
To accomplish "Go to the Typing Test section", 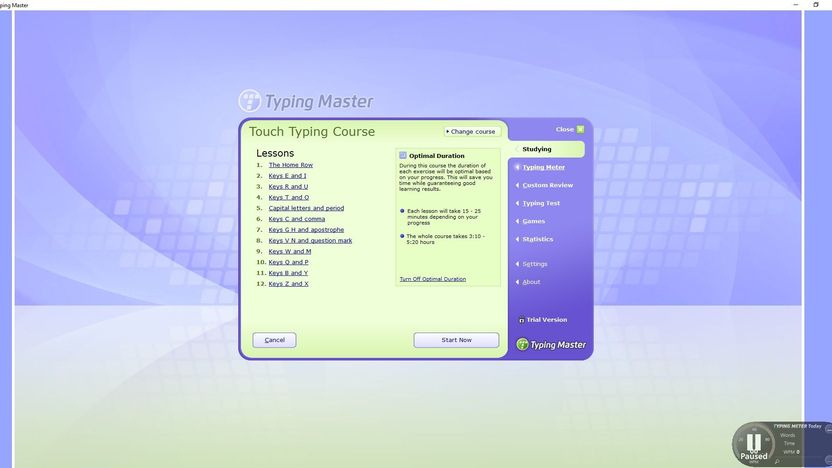I will tap(541, 203).
